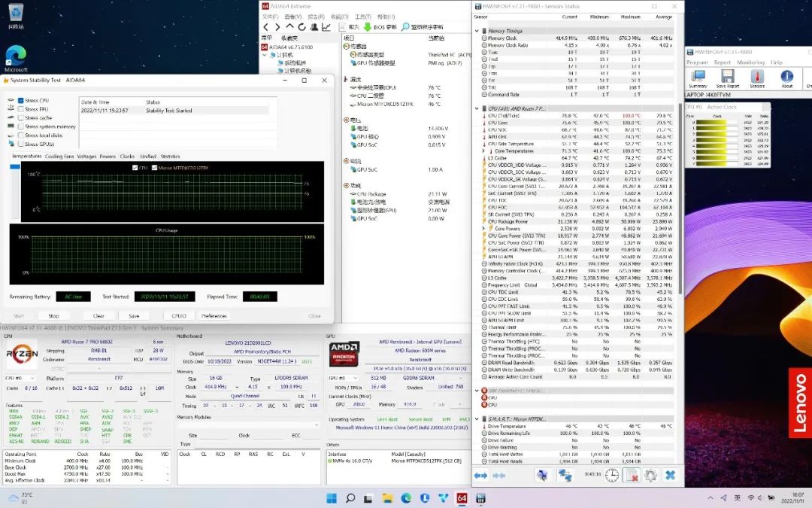
Task: Open the user icon in AIDA64 toolbar
Action: tap(314, 27)
